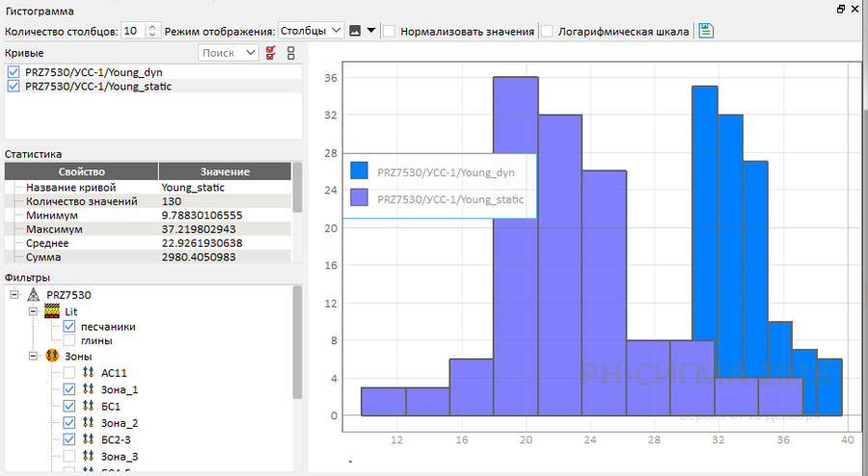The width and height of the screenshot is (868, 476).
Task: Click the Свойство column header
Action: 82,172
